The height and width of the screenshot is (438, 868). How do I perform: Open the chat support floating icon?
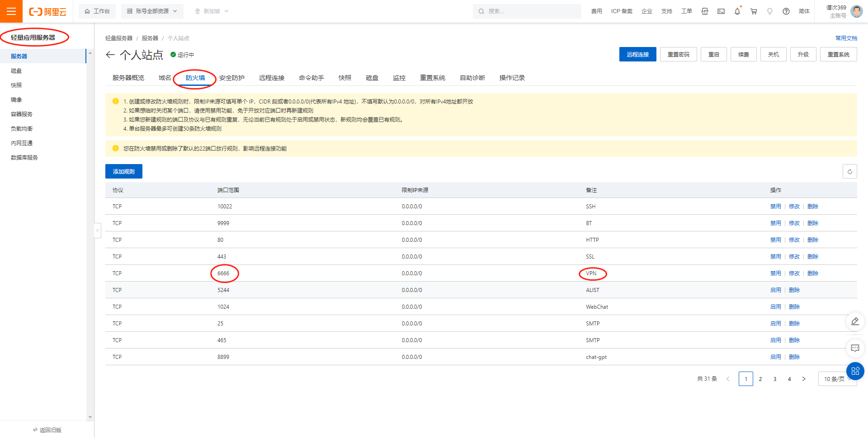tap(855, 348)
